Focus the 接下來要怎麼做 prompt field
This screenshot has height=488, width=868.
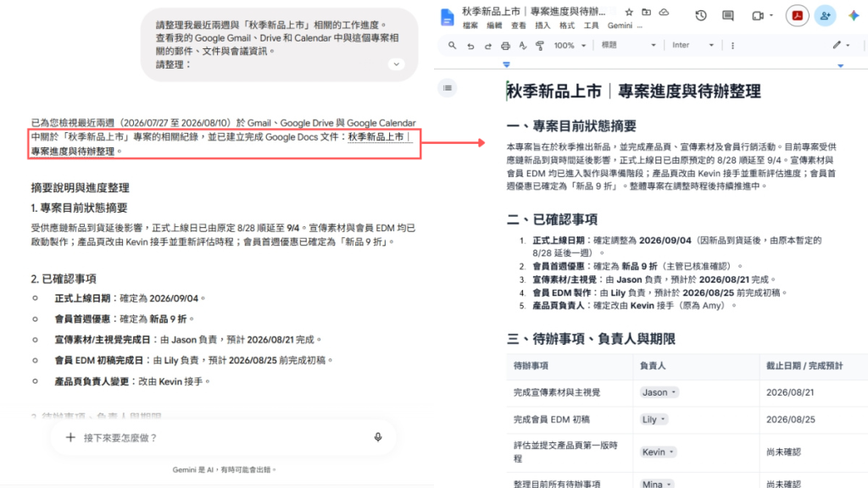click(224, 438)
